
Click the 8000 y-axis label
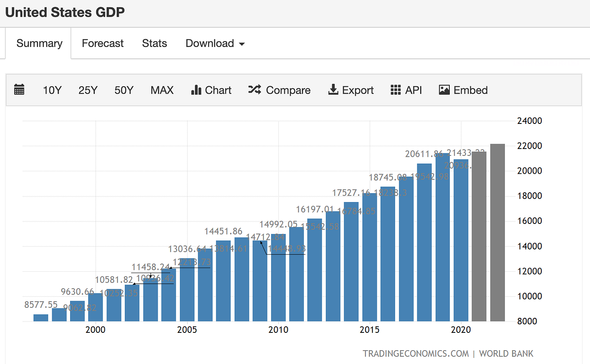(527, 321)
